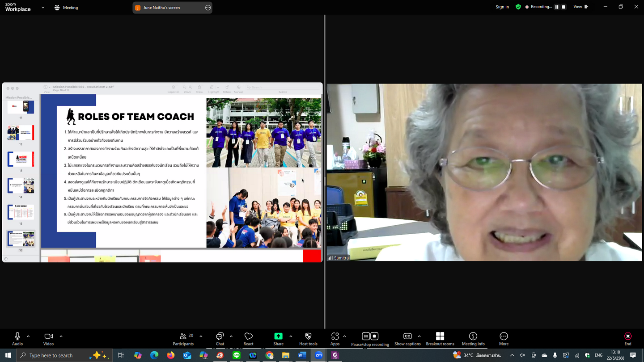Screen dimensions: 644x362
Task: Expand video options arrow beside Video
Action: (x=61, y=336)
